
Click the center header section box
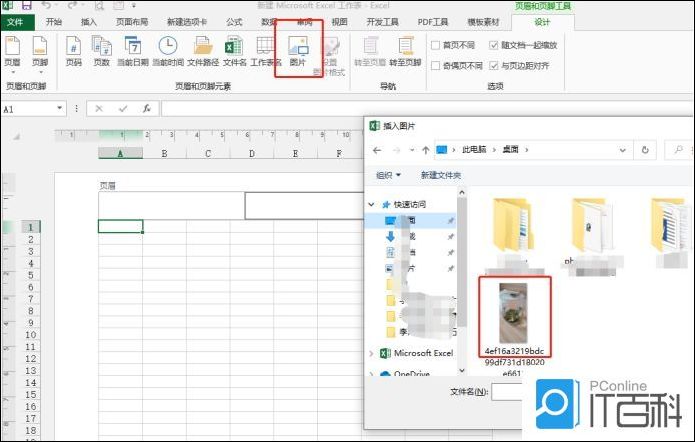tap(304, 205)
